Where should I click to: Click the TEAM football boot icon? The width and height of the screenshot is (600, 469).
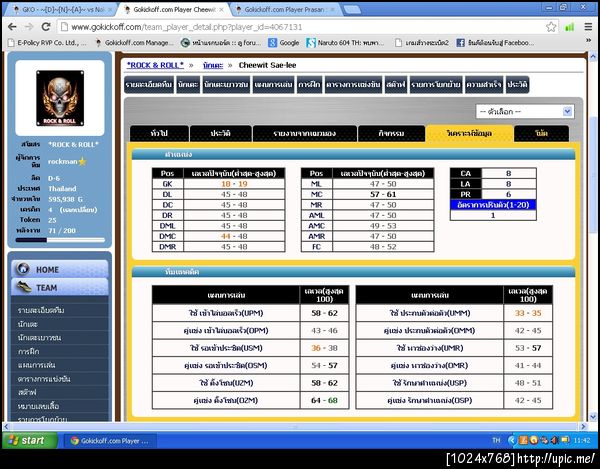pos(24,287)
